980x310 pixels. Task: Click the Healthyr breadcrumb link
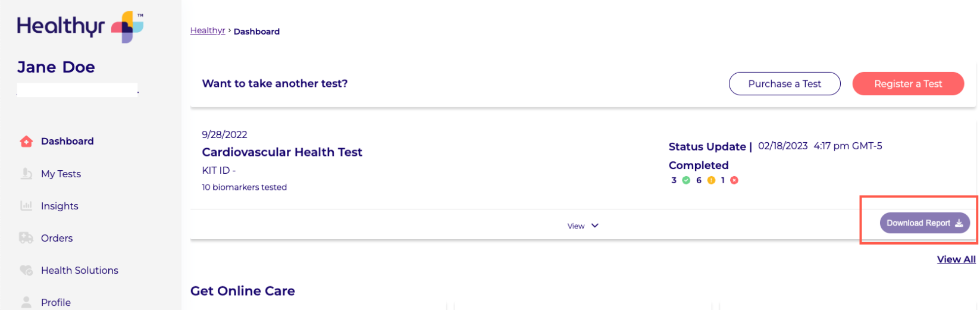coord(208,31)
